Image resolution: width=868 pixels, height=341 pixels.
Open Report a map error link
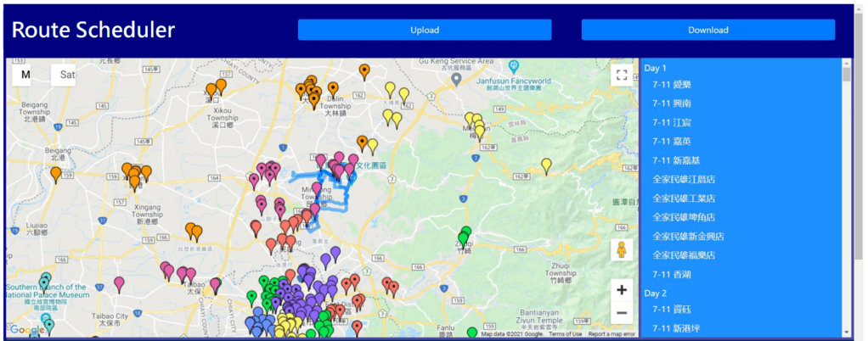[x=612, y=334]
